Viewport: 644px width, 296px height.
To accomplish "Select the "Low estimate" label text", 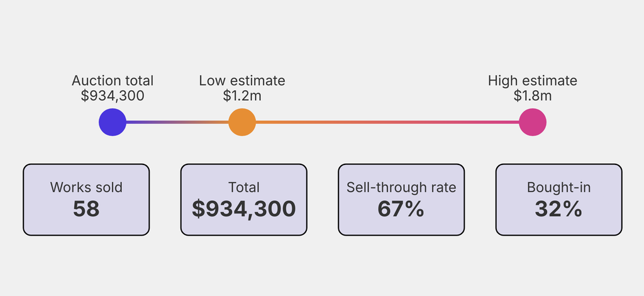I will tap(242, 81).
